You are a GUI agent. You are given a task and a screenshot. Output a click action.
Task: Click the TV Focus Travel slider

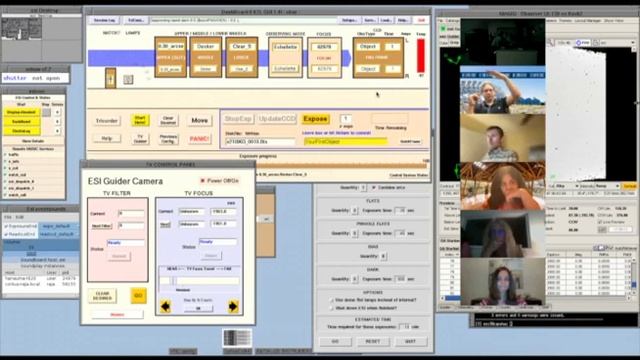click(x=199, y=281)
